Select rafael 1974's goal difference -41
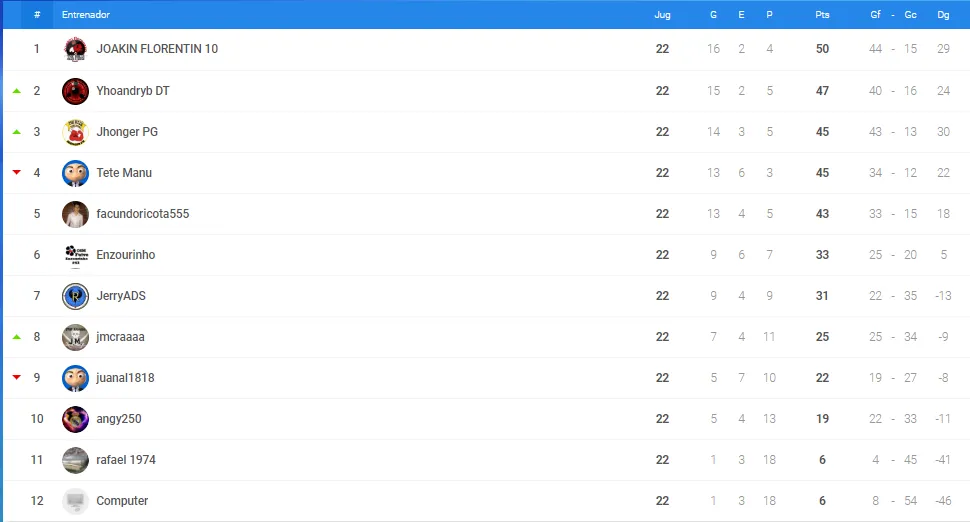This screenshot has height=522, width=970. pos(943,460)
